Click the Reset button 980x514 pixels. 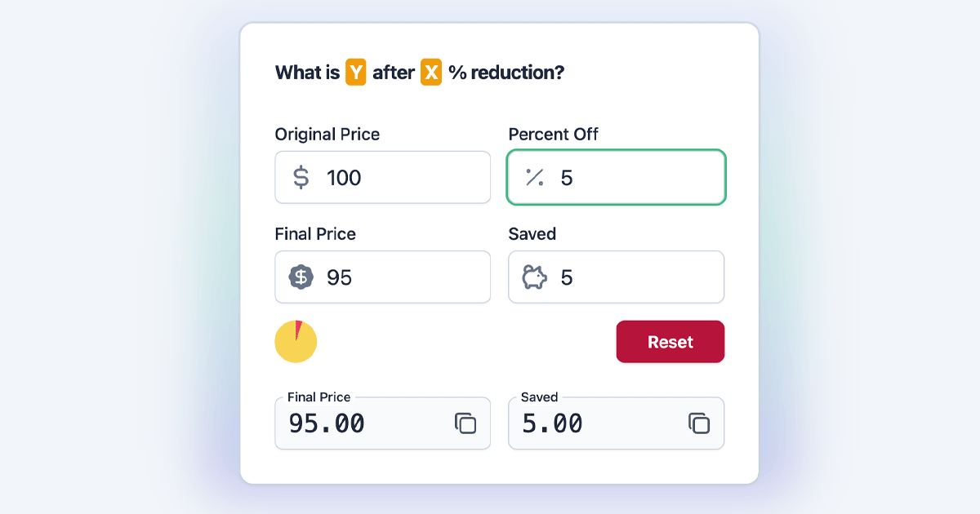pyautogui.click(x=670, y=342)
